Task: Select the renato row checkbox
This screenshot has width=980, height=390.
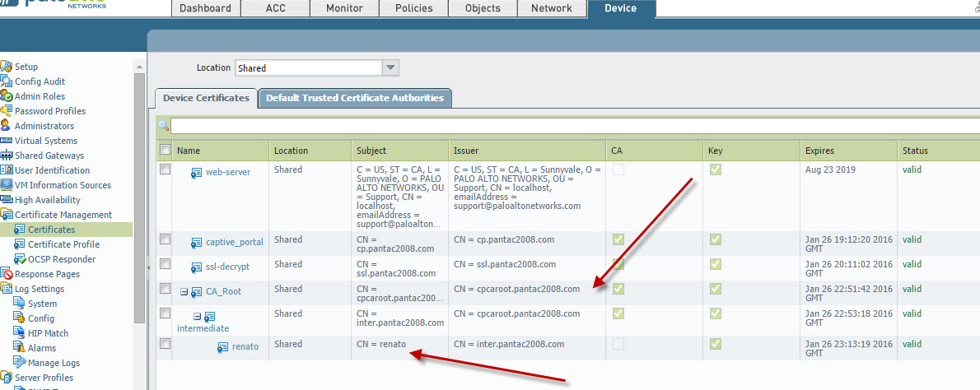Action: pyautogui.click(x=165, y=344)
